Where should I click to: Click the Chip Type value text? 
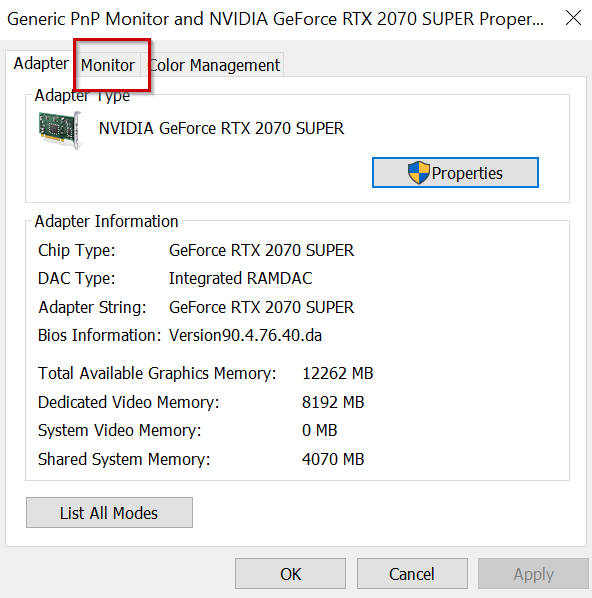coord(261,251)
